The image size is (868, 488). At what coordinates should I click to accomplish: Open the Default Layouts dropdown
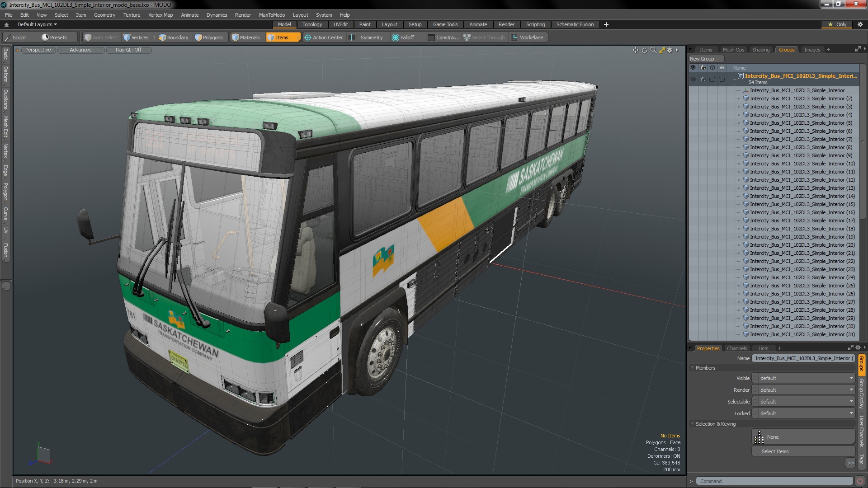(37, 24)
